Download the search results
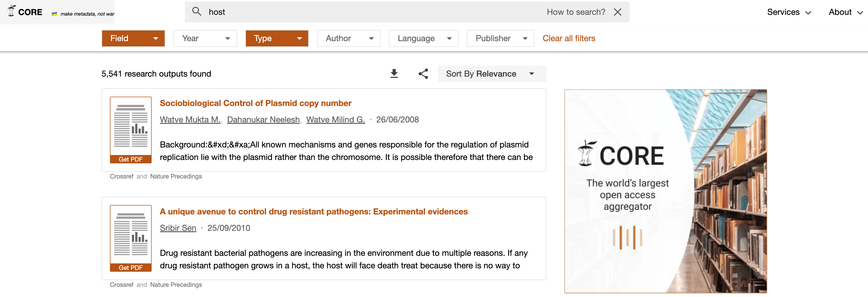Viewport: 868px width, 297px height. pyautogui.click(x=394, y=73)
